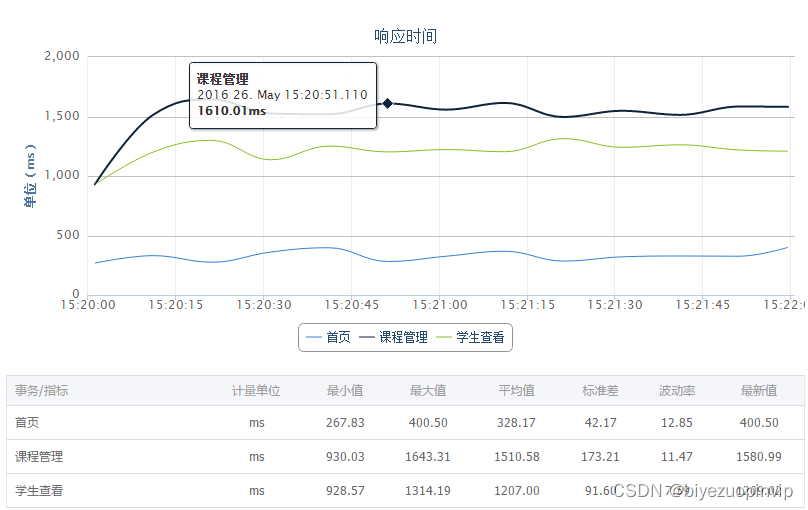Click the 928.57 minimum value cell
This screenshot has width=808, height=510.
pos(345,491)
